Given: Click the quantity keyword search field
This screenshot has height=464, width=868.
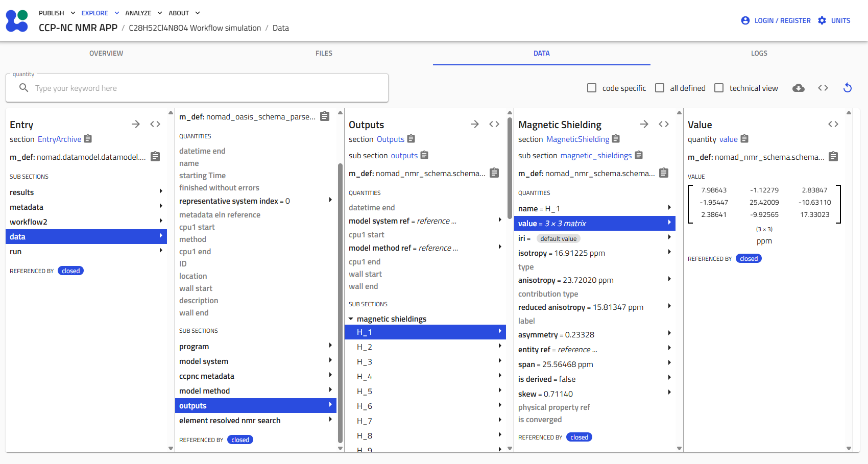Looking at the screenshot, I should pos(197,88).
